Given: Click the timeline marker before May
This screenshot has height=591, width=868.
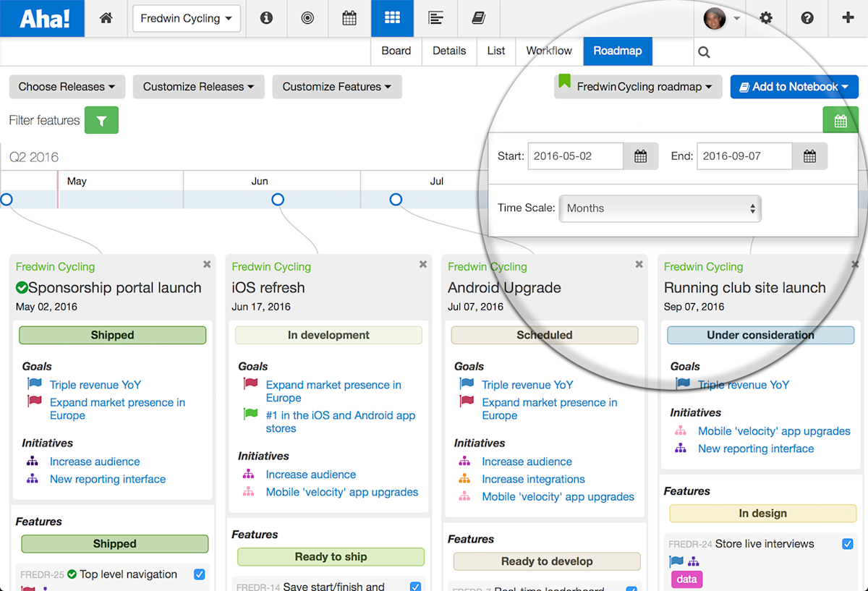Looking at the screenshot, I should pyautogui.click(x=6, y=200).
